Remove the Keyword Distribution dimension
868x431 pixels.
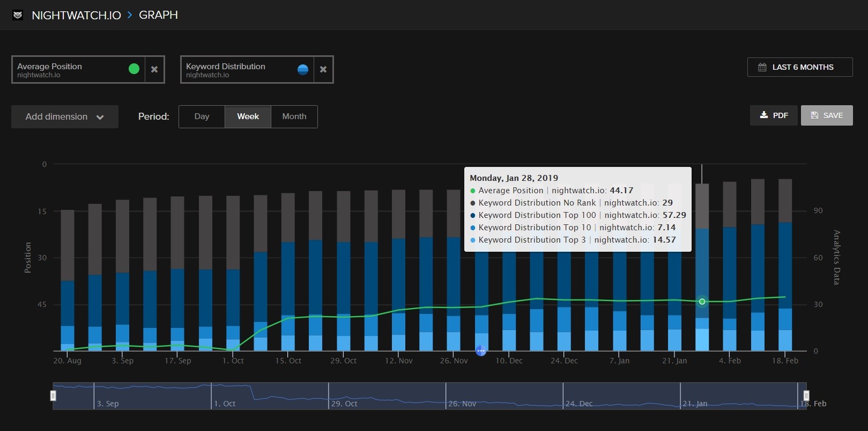coord(323,69)
